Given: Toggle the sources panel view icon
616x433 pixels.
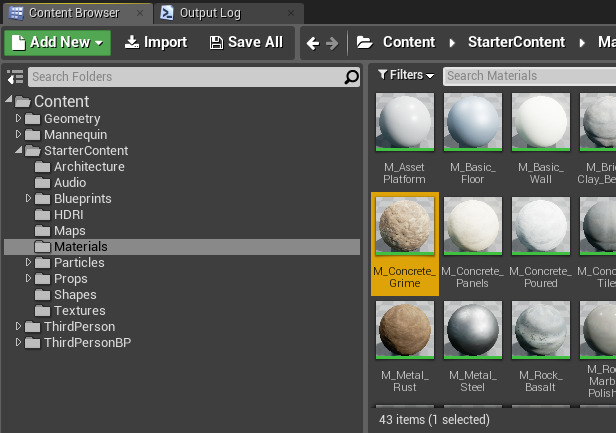Looking at the screenshot, I should (x=15, y=77).
